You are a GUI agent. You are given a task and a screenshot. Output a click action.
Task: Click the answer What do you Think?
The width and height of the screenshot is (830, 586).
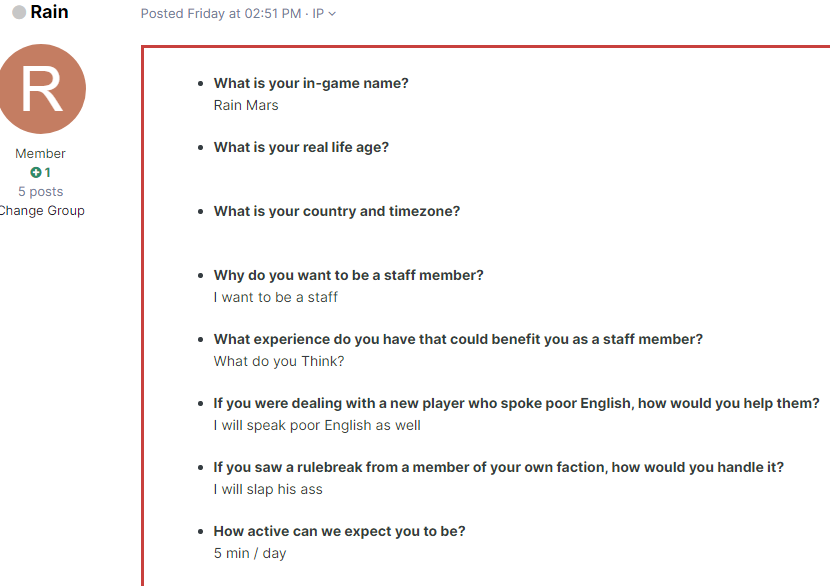pyautogui.click(x=279, y=362)
